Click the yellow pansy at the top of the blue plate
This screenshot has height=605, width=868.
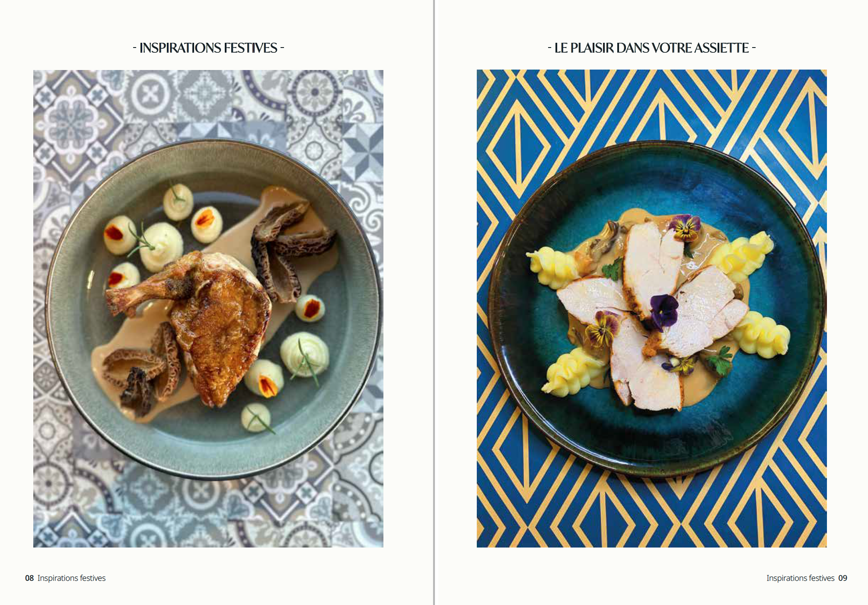click(x=685, y=228)
